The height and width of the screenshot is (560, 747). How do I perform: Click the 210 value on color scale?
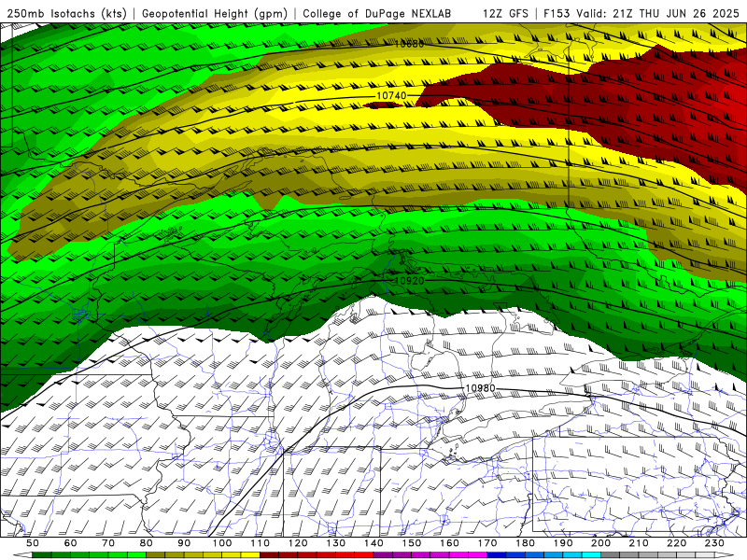click(639, 543)
